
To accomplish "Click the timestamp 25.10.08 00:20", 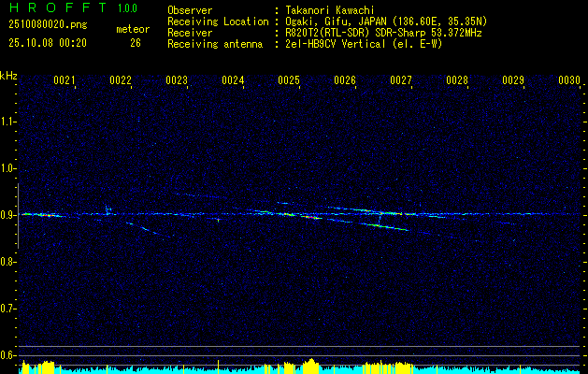I will (48, 43).
